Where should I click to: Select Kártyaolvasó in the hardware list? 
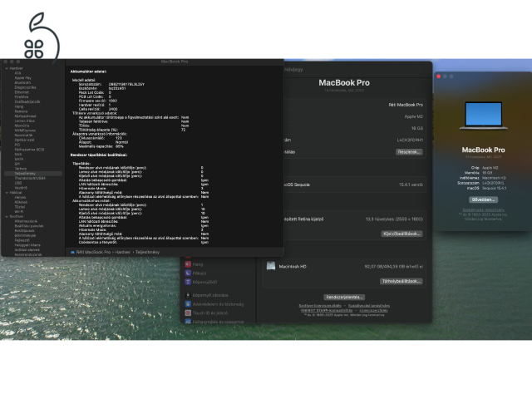(x=25, y=116)
